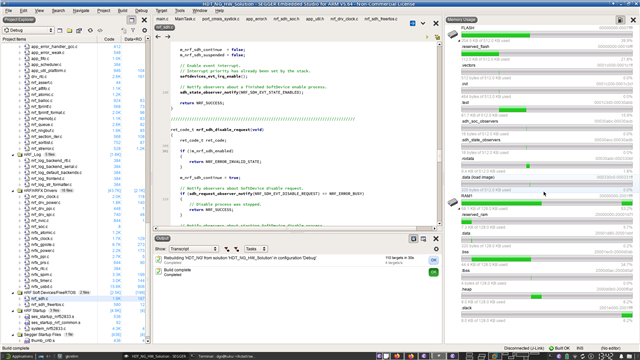Click the RAM1 usage bar
640x360 pixels.
coord(547,203)
